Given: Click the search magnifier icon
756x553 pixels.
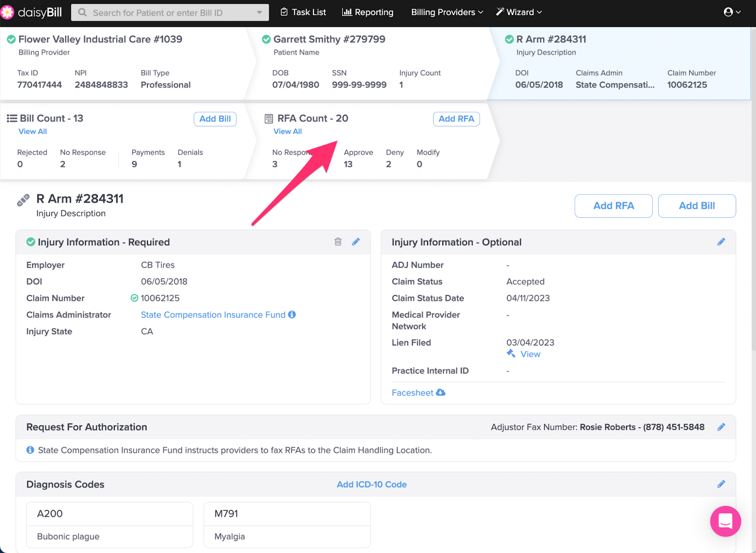Looking at the screenshot, I should 83,12.
